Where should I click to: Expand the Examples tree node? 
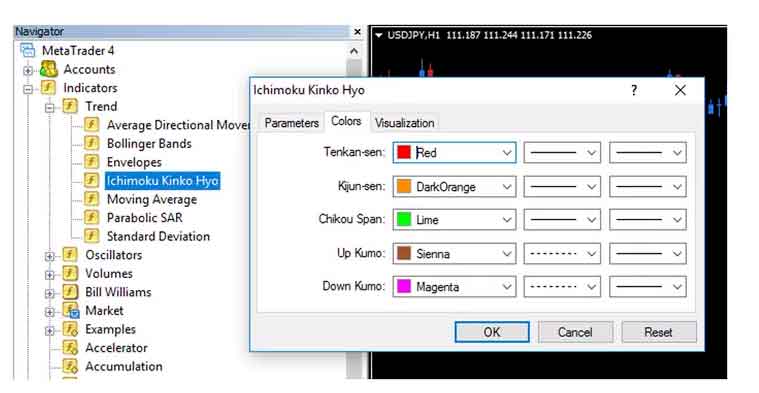click(x=50, y=331)
